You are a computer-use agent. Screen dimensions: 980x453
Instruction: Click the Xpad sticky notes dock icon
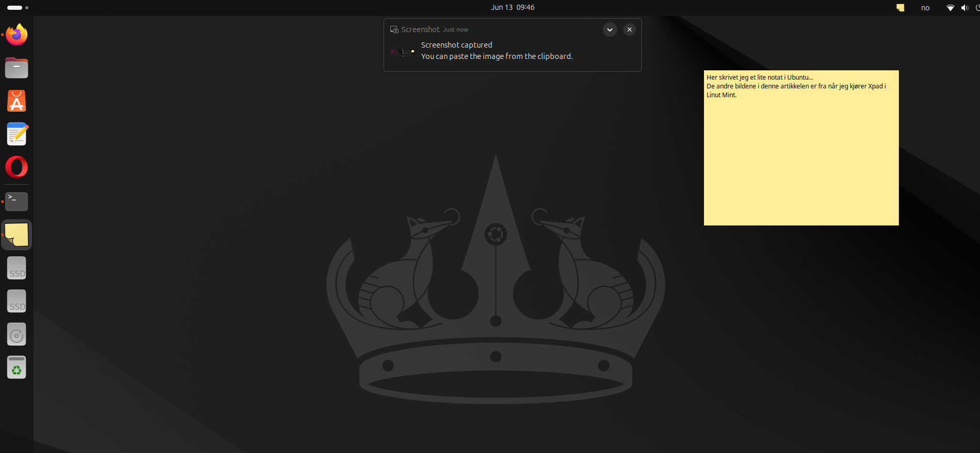click(x=17, y=235)
